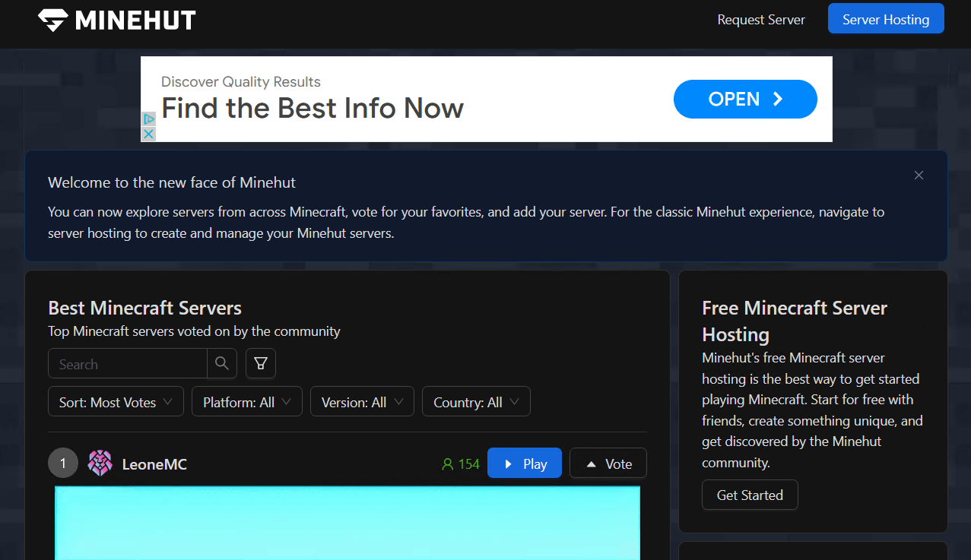Open the filter funnel icon
Screen dimensions: 971x560
(260, 363)
